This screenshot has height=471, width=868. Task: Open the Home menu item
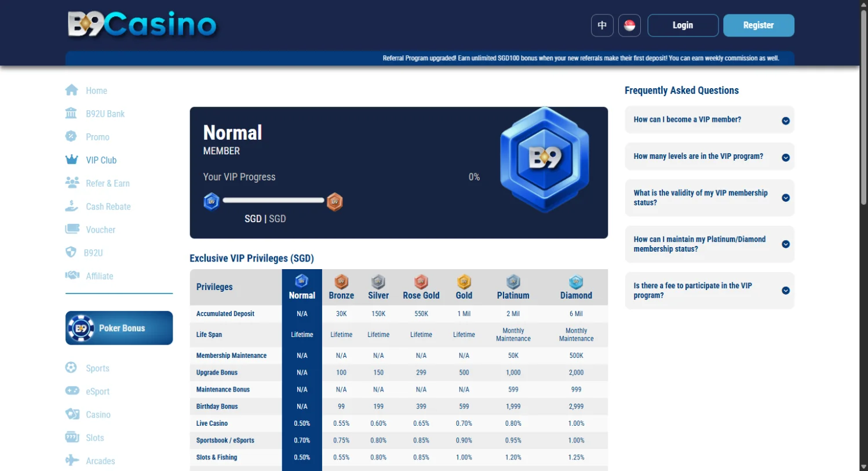pos(96,90)
